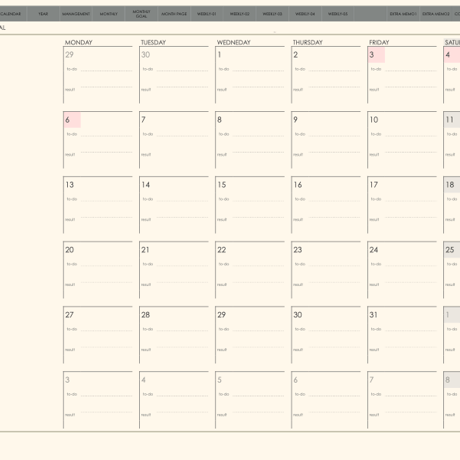Click result line for Monday 6
Screen dimensions: 460x460
[x=106, y=152]
